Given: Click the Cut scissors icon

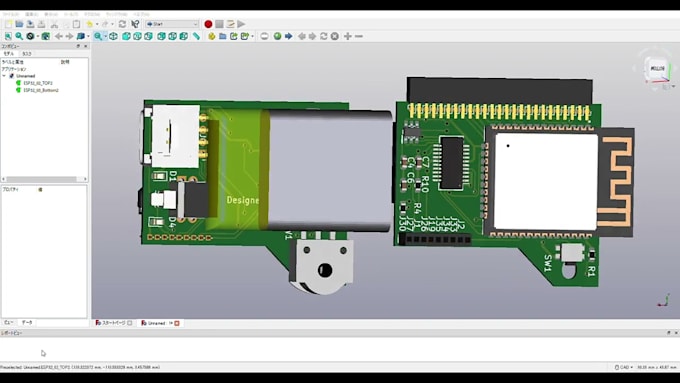Looking at the screenshot, I should (x=54, y=24).
